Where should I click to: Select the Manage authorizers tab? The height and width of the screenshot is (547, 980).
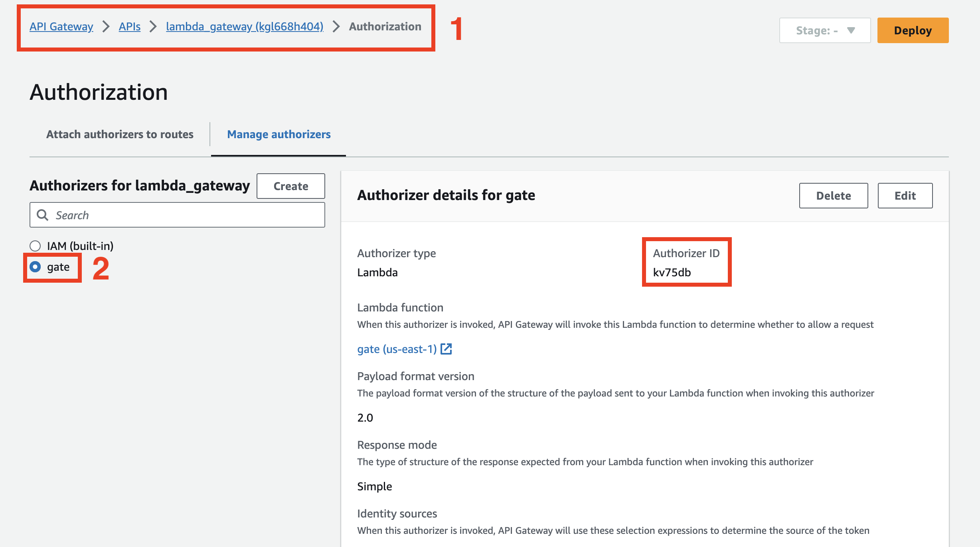(278, 134)
